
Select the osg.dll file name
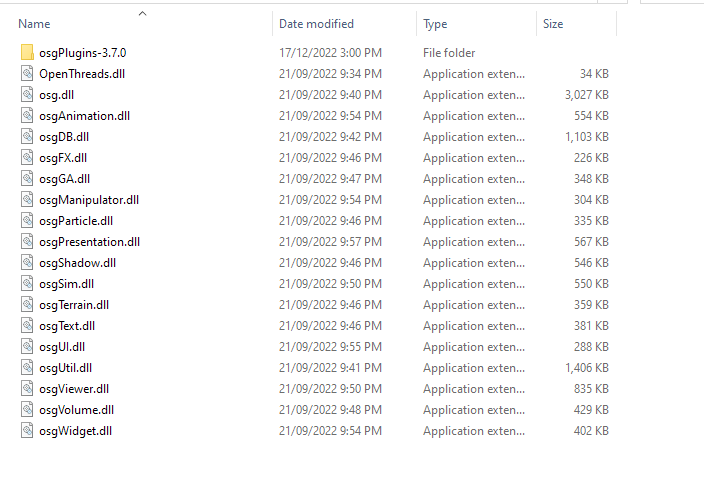[x=57, y=95]
